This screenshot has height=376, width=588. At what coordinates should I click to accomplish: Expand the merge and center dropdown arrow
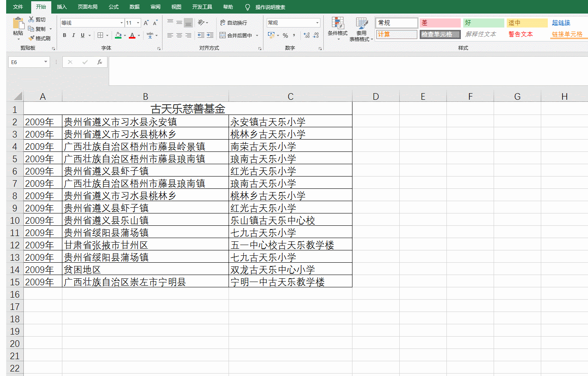257,35
